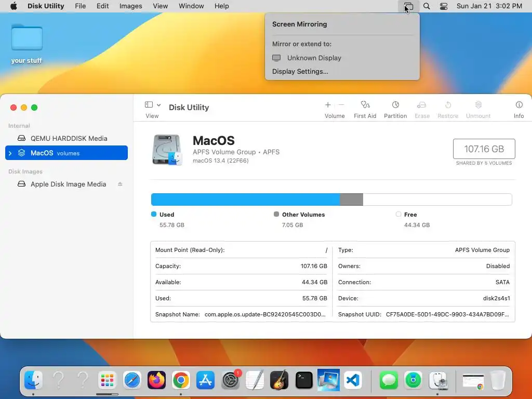Open the File menu
The width and height of the screenshot is (532, 399).
point(81,6)
